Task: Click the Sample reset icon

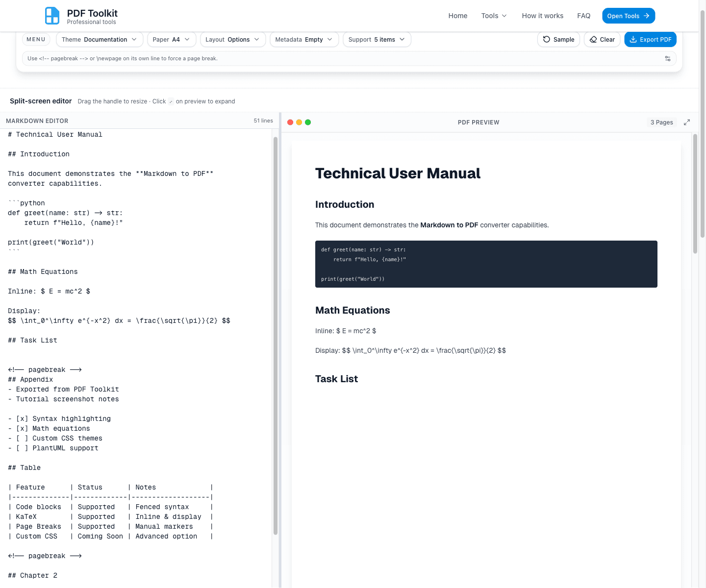Action: coord(546,39)
